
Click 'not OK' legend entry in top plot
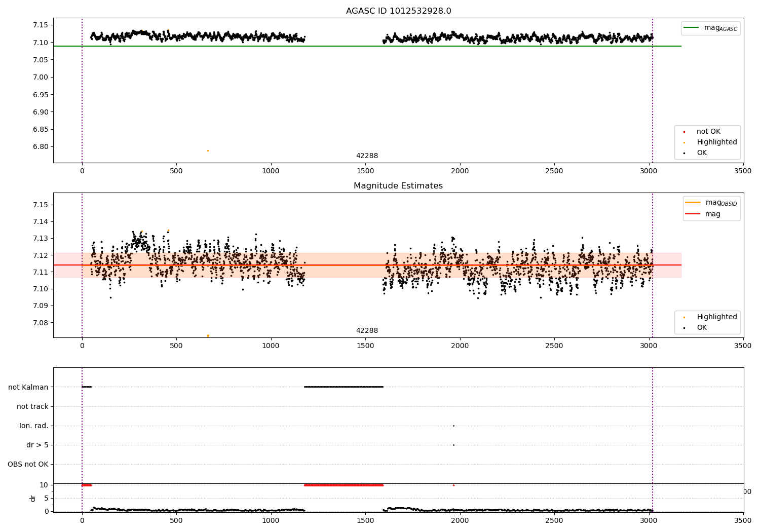pyautogui.click(x=702, y=132)
